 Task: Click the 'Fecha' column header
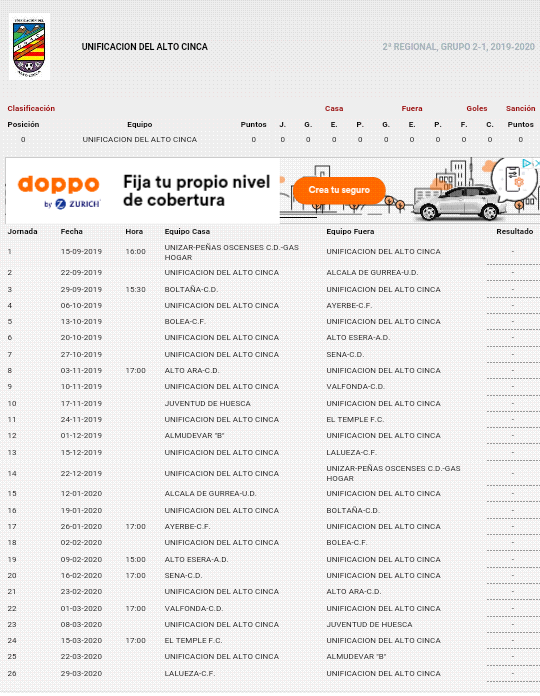[x=71, y=231]
